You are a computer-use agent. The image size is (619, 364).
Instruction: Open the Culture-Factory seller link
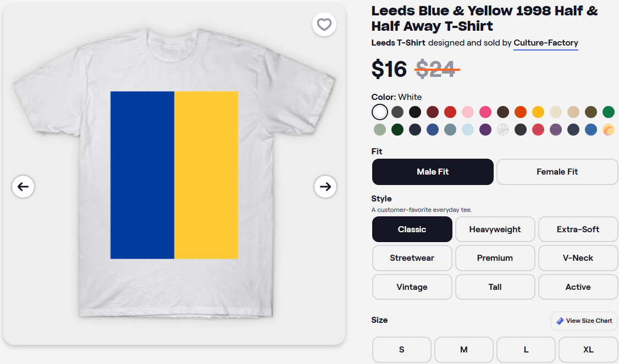(546, 43)
